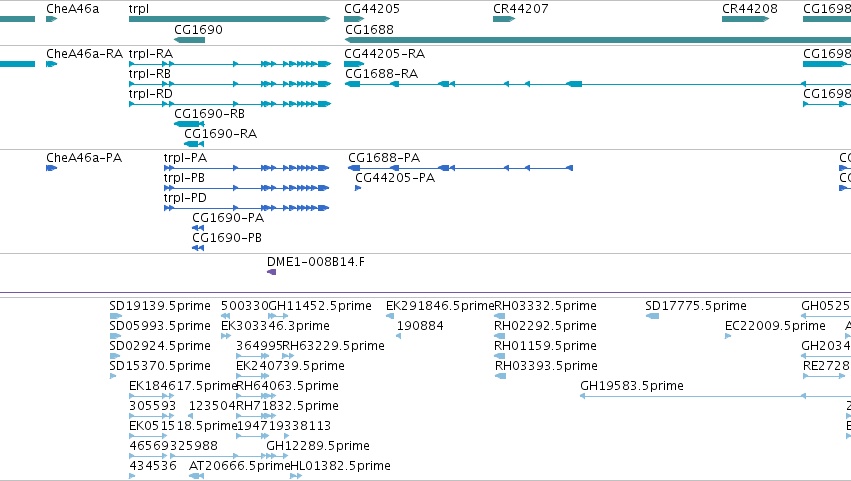Click the SD15370.5prime EST label
This screenshot has width=851, height=481.
tap(160, 366)
